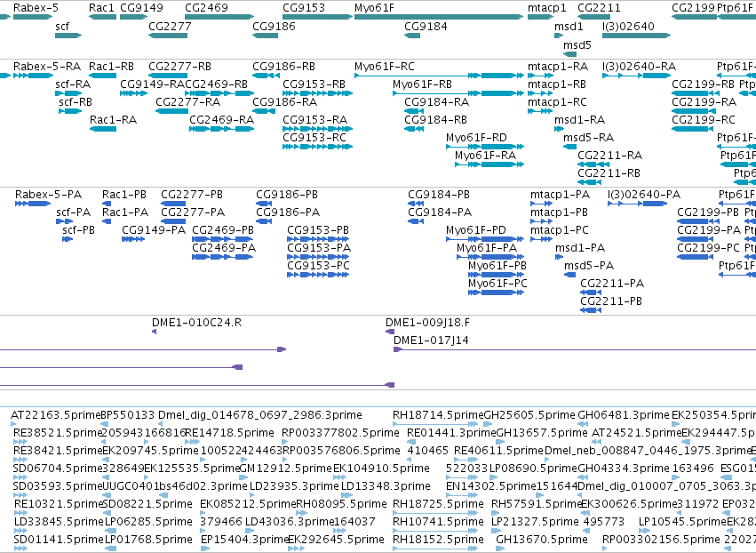
Task: Open the l(3)02640 gene label
Action: (x=628, y=26)
